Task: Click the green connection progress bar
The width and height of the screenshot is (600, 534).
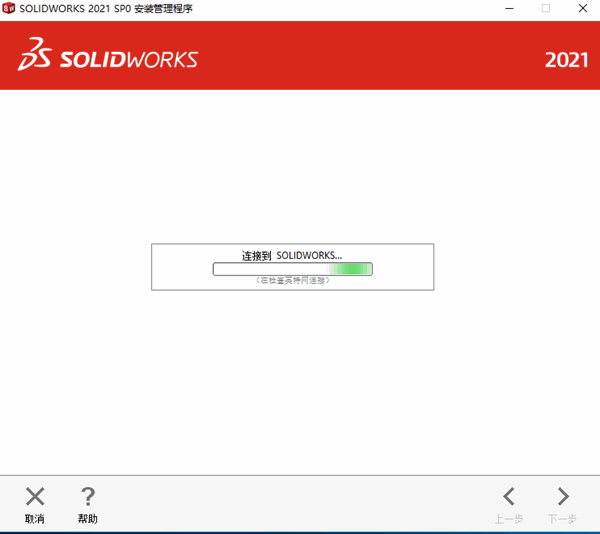Action: tap(292, 269)
